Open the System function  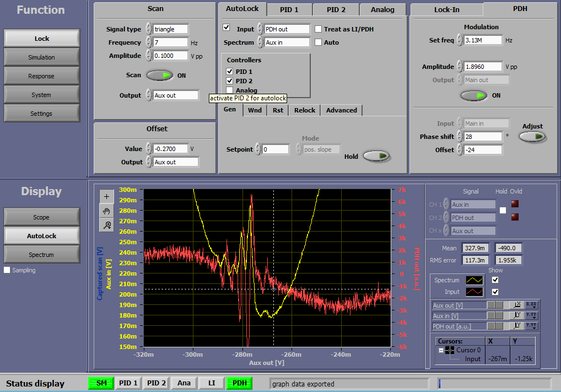pyautogui.click(x=41, y=95)
